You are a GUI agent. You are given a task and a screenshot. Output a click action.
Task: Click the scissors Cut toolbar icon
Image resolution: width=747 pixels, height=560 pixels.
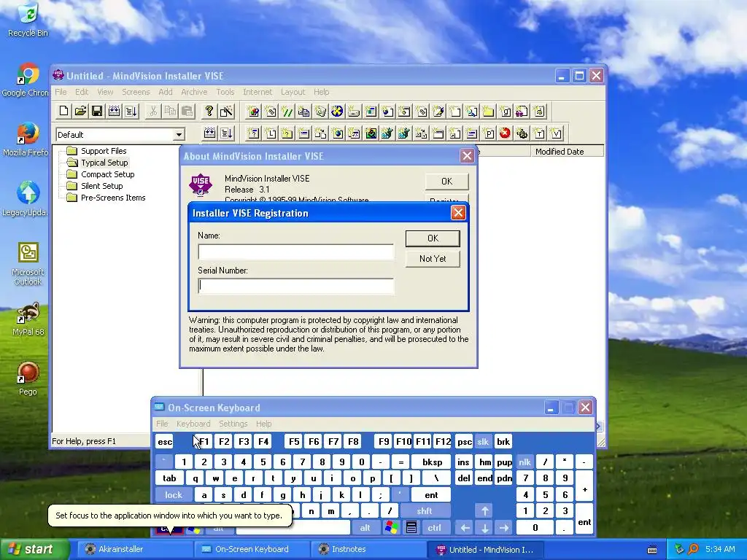[153, 112]
